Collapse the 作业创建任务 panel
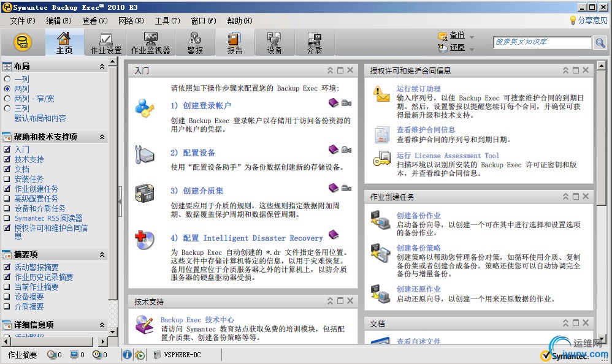Image resolution: width=612 pixels, height=364 pixels. 565,197
